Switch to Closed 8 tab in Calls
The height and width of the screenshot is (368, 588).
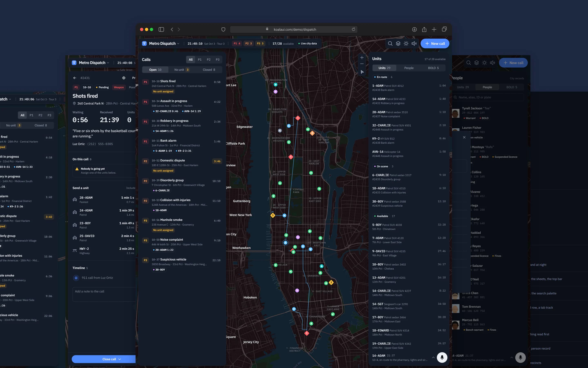(x=209, y=70)
